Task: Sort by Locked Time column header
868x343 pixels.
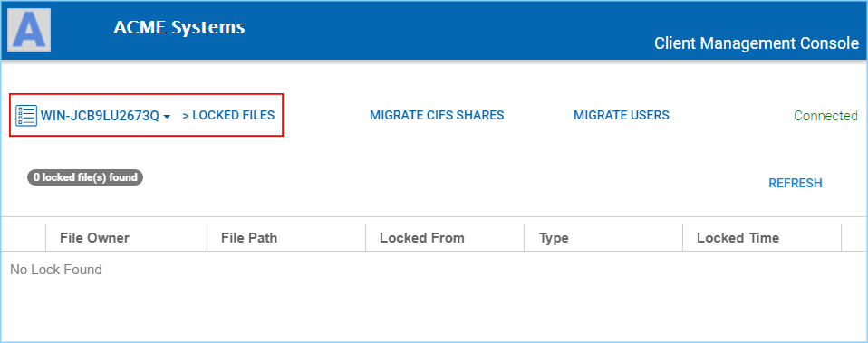Action: [762, 238]
